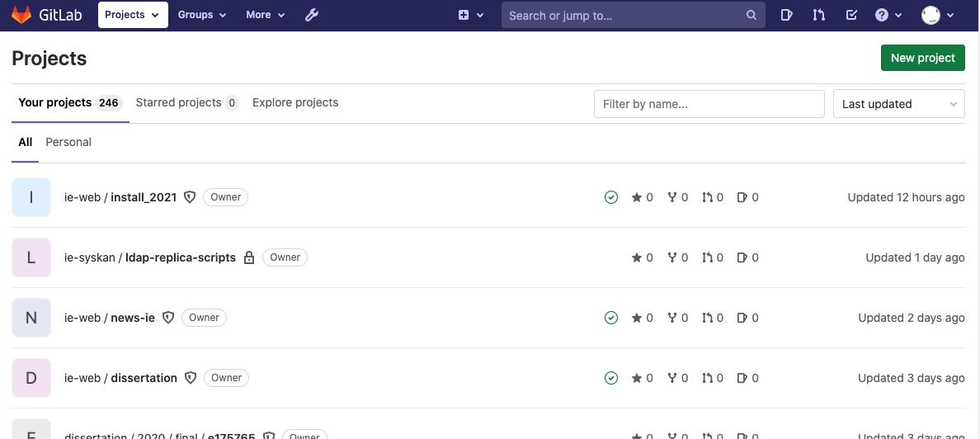Click the New project button
This screenshot has width=980, height=439.
pyautogui.click(x=923, y=58)
